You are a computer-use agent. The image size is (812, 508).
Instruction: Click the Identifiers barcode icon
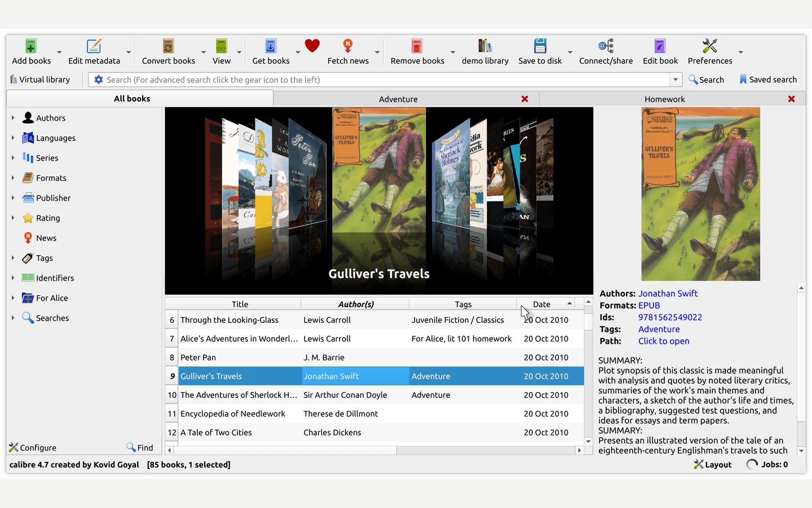click(28, 278)
